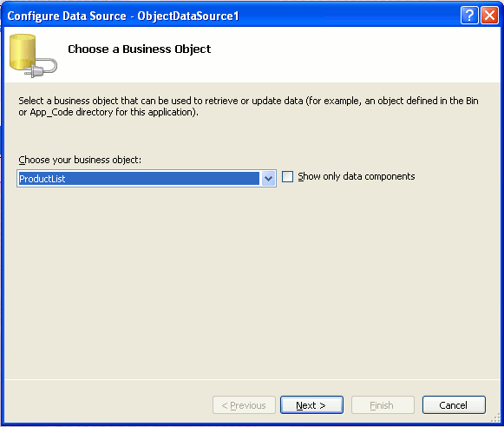Expand the business object dropdown arrow
The image size is (504, 427).
tap(268, 179)
